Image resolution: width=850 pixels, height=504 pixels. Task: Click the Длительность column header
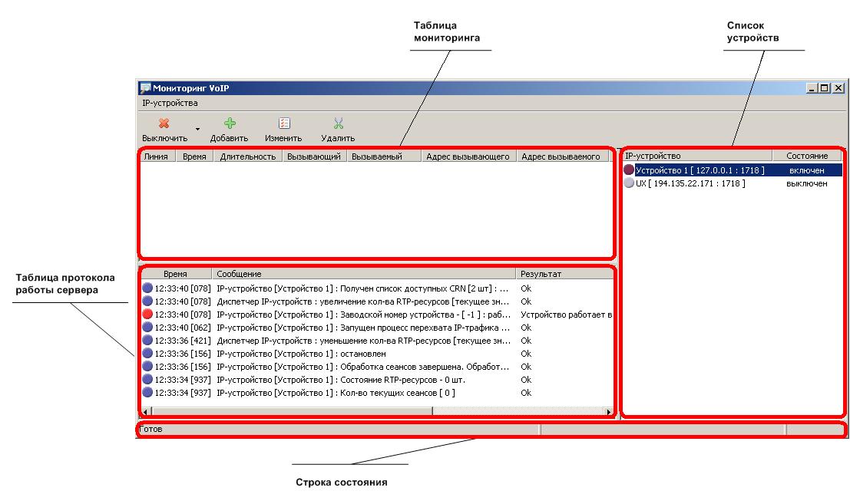click(248, 156)
